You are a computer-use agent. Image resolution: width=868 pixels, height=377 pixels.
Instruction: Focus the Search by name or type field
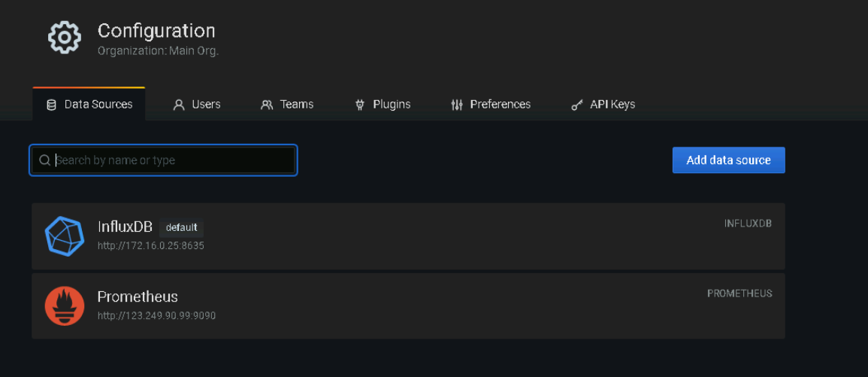163,160
